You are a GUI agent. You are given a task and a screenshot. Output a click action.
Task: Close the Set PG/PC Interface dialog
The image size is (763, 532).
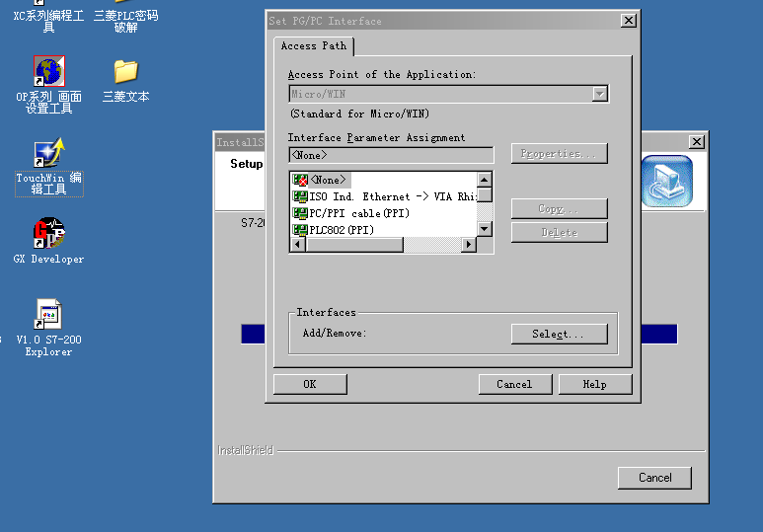pyautogui.click(x=628, y=21)
